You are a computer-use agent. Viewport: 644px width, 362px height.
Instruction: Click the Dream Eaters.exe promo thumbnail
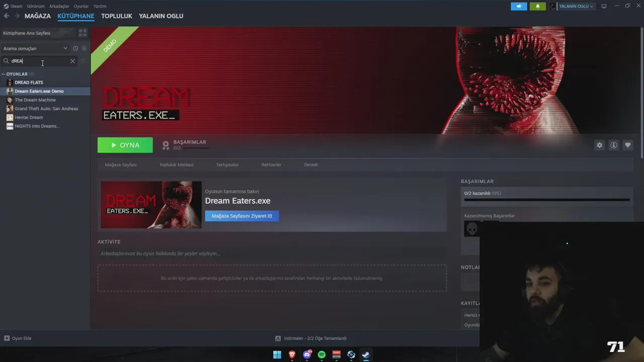tap(151, 205)
